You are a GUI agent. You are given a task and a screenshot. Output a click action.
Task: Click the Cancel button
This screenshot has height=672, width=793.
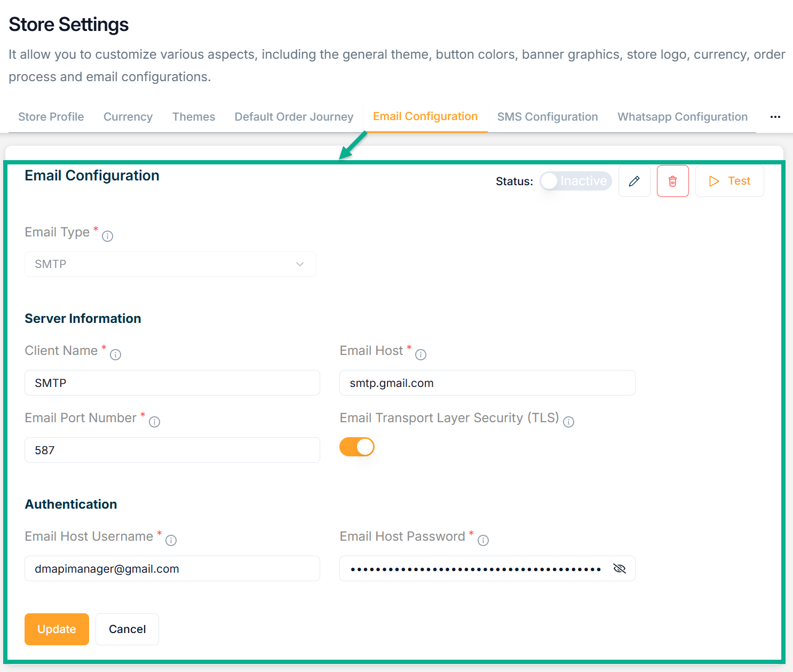[127, 629]
